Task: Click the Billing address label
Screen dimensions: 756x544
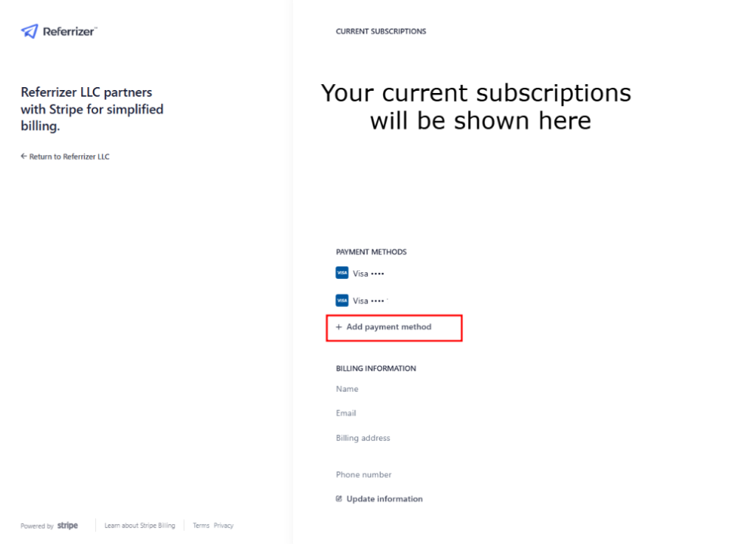Action: [362, 438]
